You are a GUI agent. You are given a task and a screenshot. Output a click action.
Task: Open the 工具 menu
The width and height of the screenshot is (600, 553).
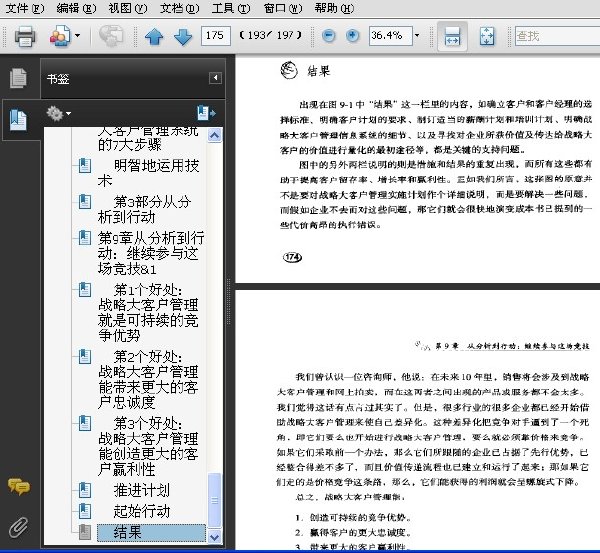(231, 8)
